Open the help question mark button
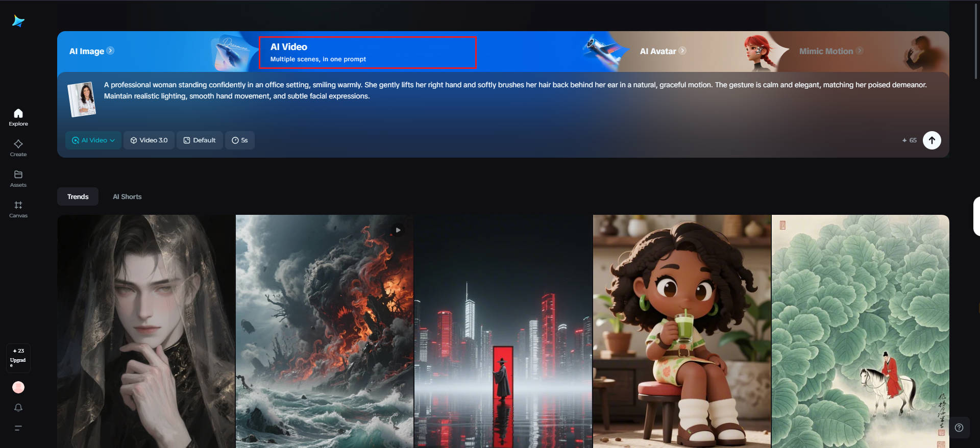The width and height of the screenshot is (980, 448). point(959,428)
